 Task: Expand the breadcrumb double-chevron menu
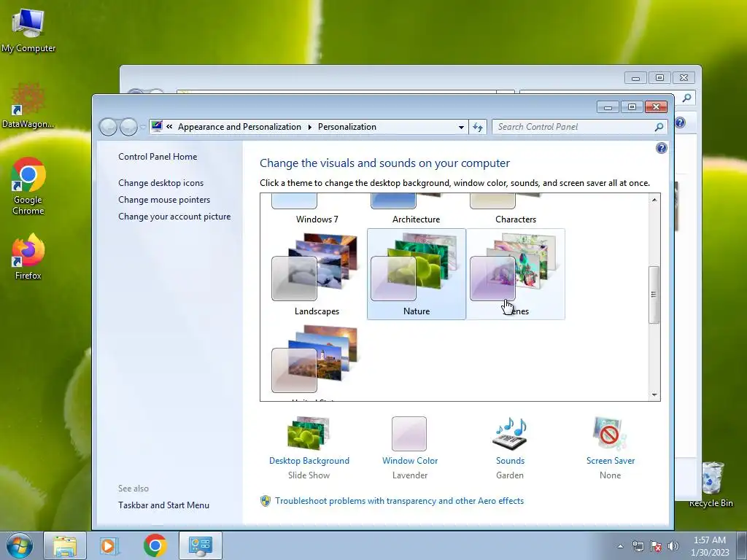pyautogui.click(x=169, y=127)
